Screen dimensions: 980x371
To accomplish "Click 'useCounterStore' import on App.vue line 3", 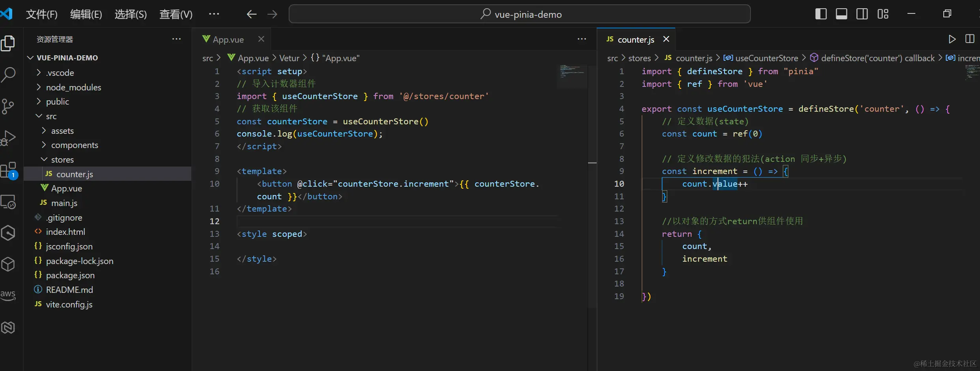I will 320,96.
